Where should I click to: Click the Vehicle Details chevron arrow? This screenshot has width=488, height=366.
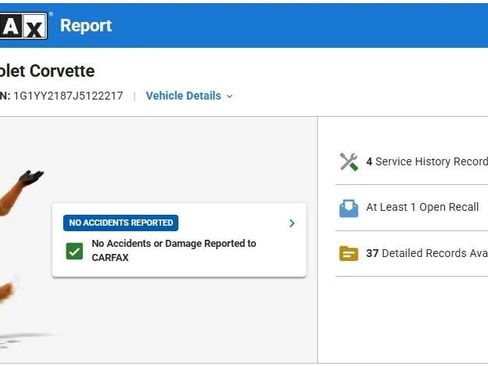click(x=229, y=97)
